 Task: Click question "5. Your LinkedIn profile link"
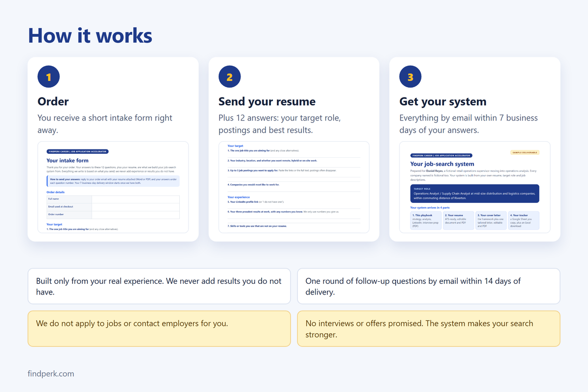click(x=256, y=202)
